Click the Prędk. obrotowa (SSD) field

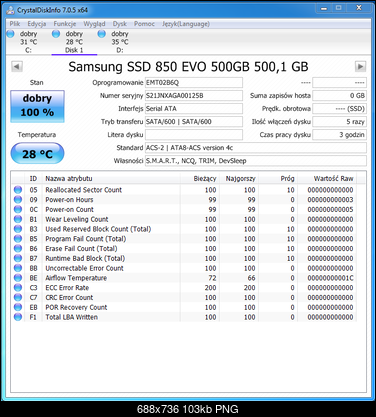coord(339,109)
